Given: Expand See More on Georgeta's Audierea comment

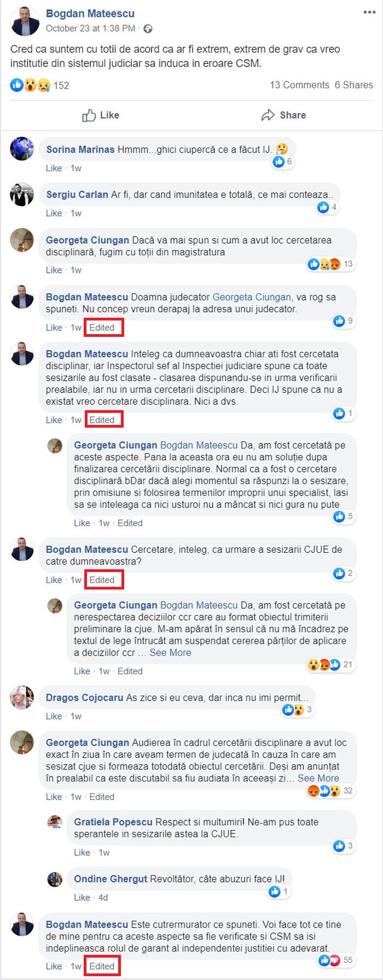Looking at the screenshot, I should (x=318, y=778).
